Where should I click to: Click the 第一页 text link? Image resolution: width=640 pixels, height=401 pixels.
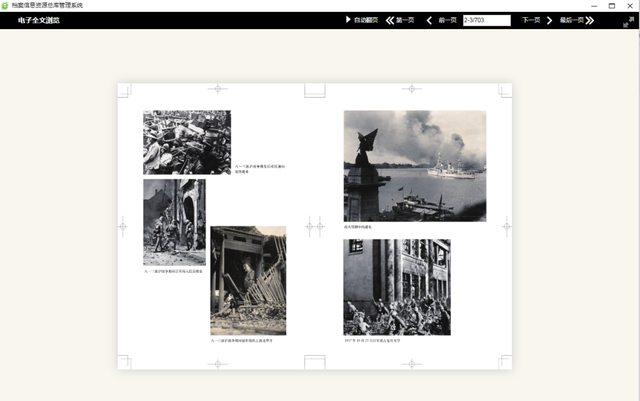tap(405, 20)
